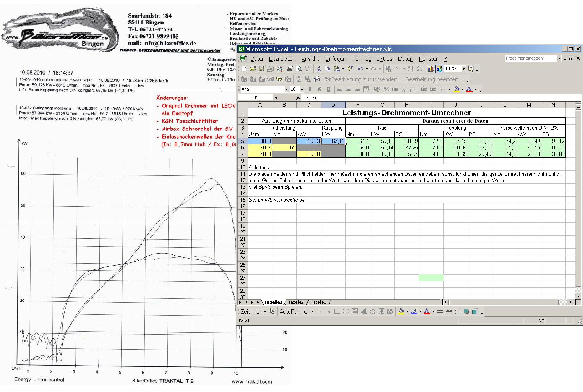Screen dimensions: 583x392
Task: Click the Merge and Center icon
Action: pyautogui.click(x=366, y=89)
